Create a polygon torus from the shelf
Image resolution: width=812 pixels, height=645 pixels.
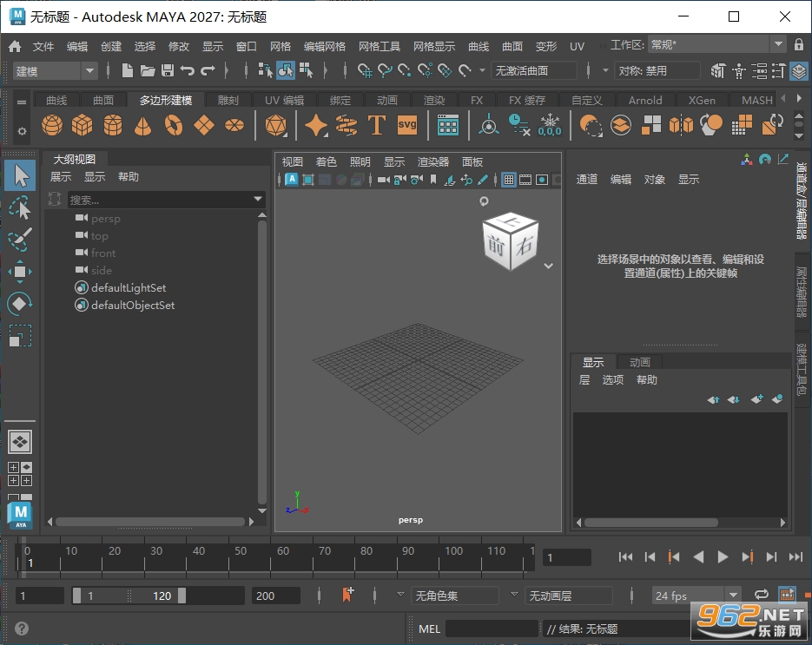174,125
